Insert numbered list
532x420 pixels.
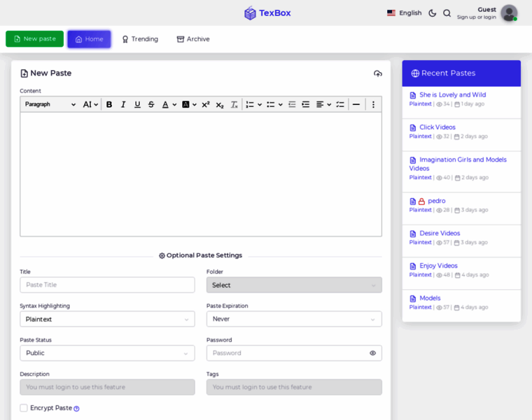point(250,104)
